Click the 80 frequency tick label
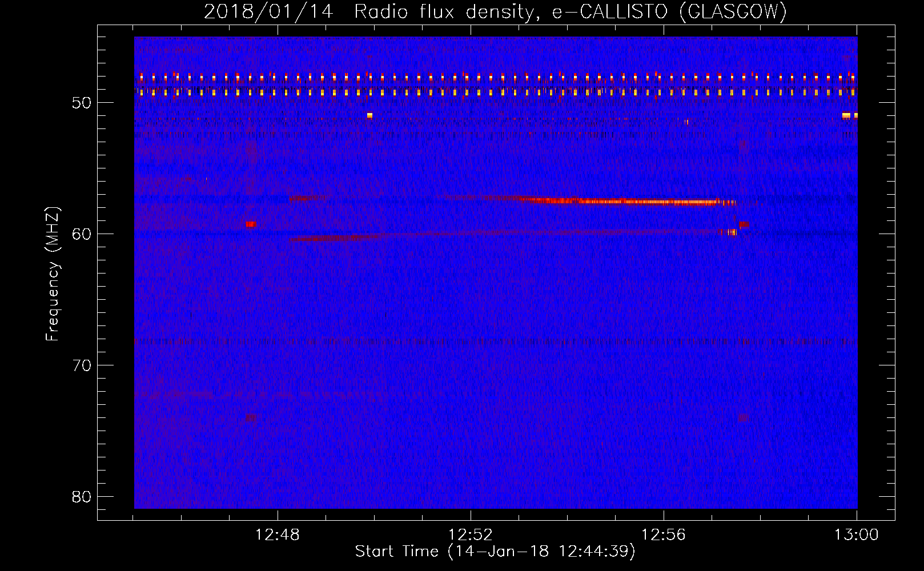Image resolution: width=924 pixels, height=571 pixels. pyautogui.click(x=82, y=497)
